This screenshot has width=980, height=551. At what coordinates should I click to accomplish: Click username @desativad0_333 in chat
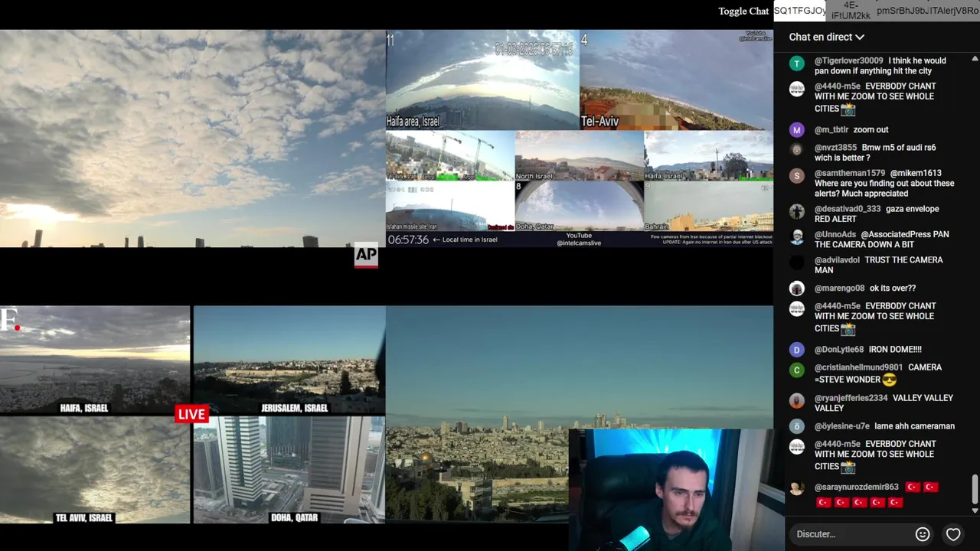[848, 209]
